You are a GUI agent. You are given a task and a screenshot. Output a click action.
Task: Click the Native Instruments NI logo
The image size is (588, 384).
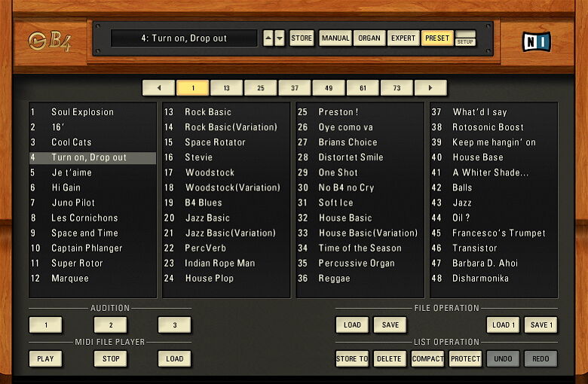tap(537, 41)
